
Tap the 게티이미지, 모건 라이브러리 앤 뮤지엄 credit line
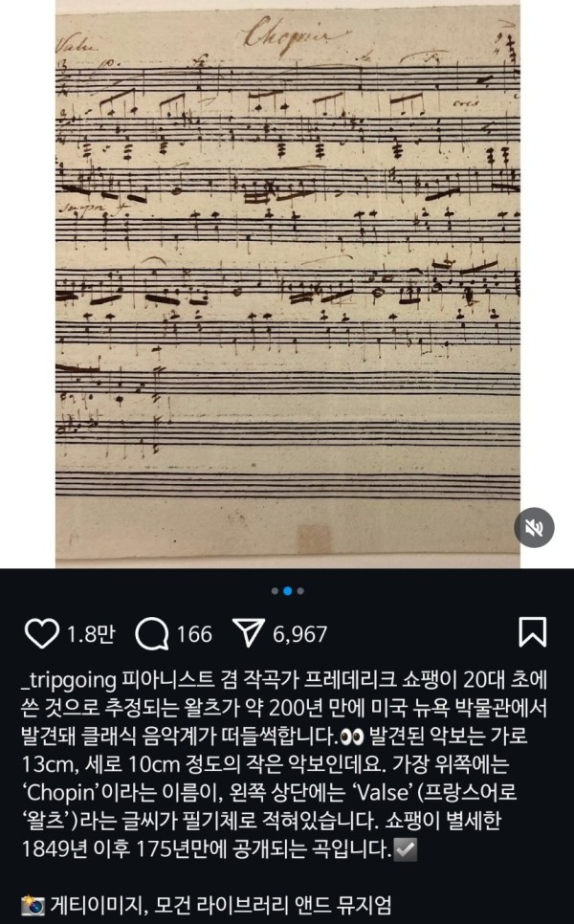click(x=221, y=905)
